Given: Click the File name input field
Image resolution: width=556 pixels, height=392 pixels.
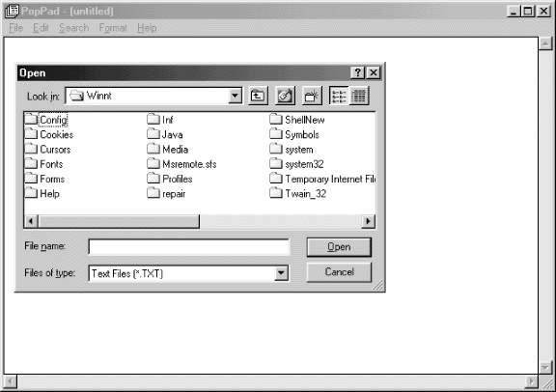Looking at the screenshot, I should pos(189,247).
